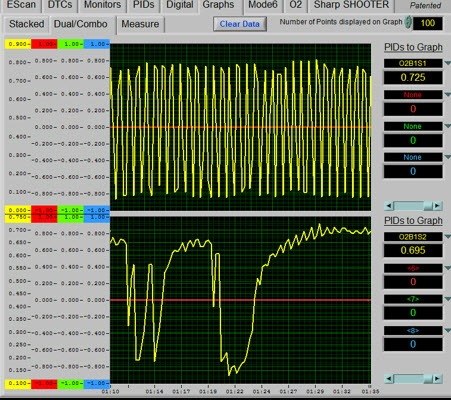Open the green None PID dropdown, upper graph
Viewport: 451px width, 400px height.
point(447,126)
